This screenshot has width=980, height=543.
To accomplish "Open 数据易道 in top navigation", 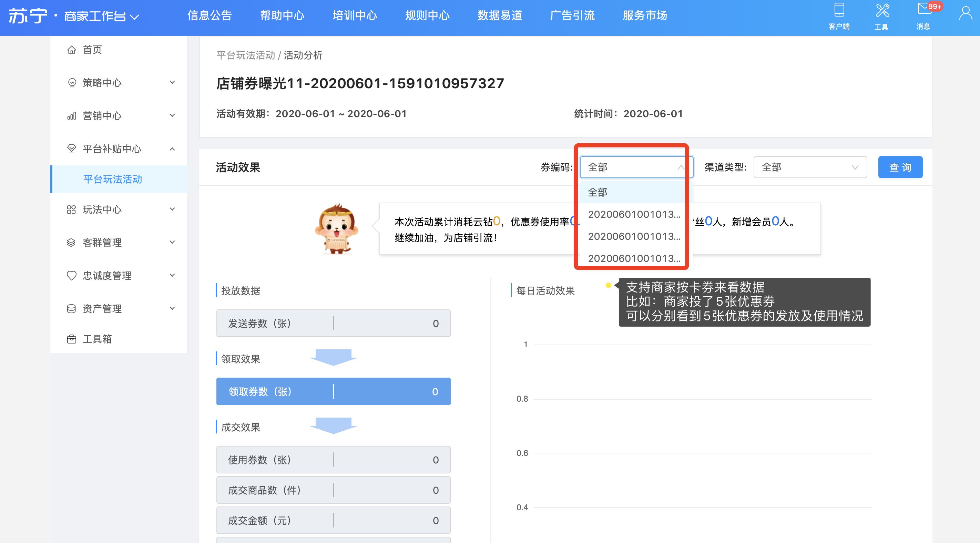I will (500, 16).
